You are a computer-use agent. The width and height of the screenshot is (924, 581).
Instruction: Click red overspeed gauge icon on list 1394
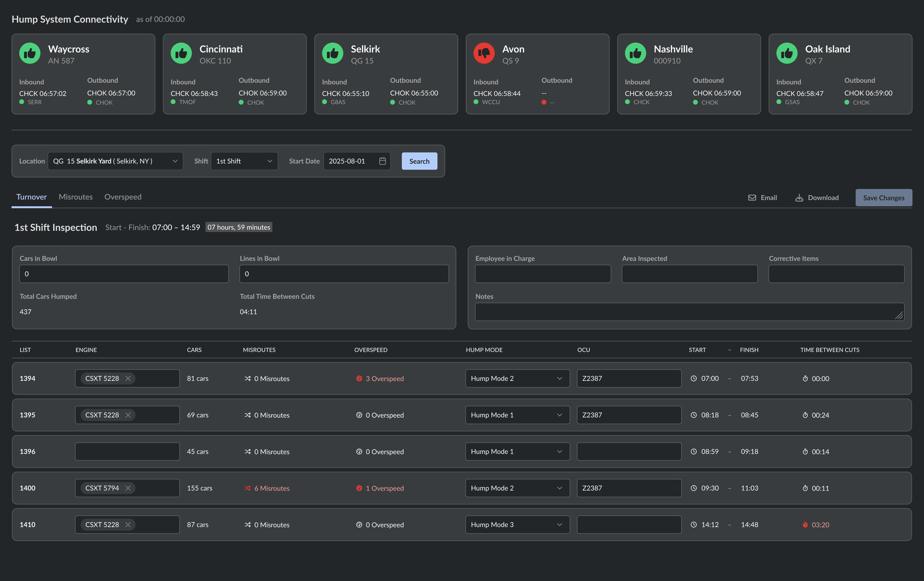tap(359, 379)
